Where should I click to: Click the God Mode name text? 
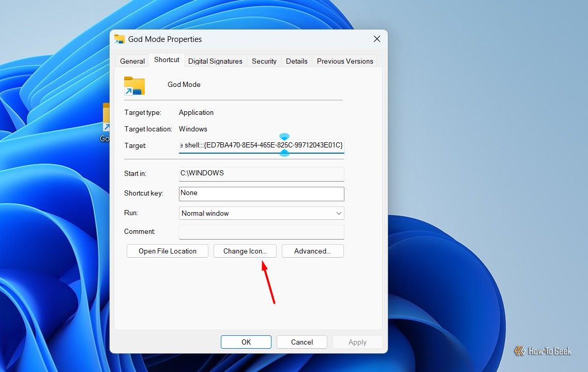coord(184,84)
